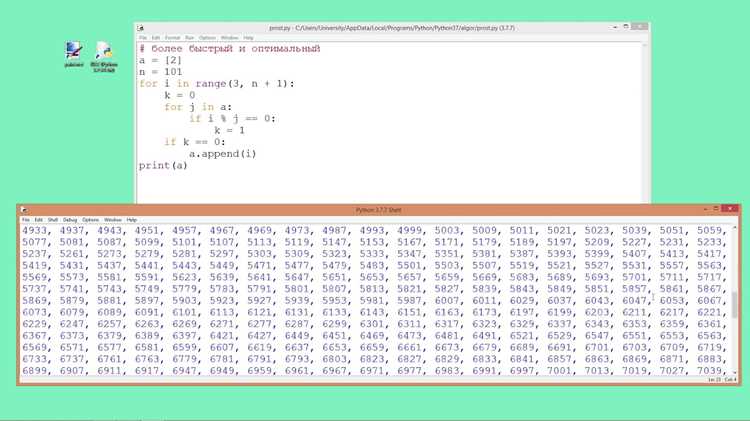Screen dimensions: 750x421
Task: Close the Python Shell window
Action: pyautogui.click(x=729, y=209)
